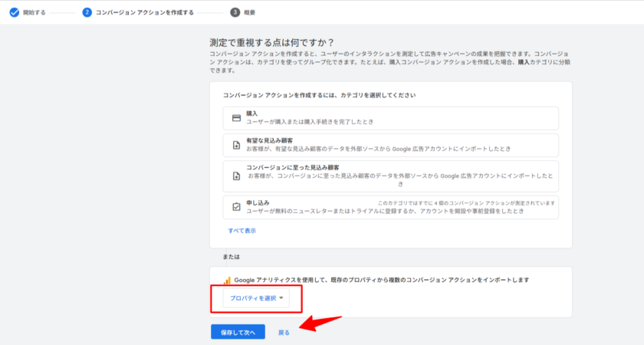Open the 概要 step label
The height and width of the screenshot is (345, 644).
point(251,12)
